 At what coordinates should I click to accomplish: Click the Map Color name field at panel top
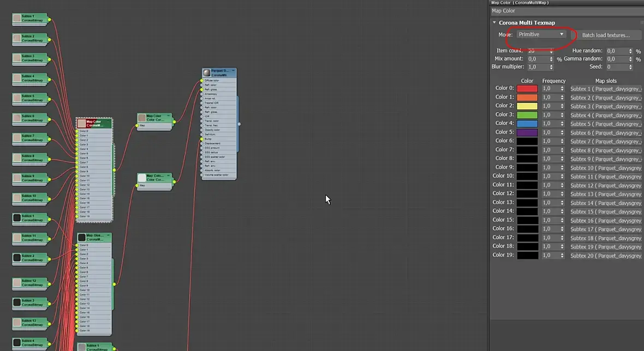tap(567, 11)
